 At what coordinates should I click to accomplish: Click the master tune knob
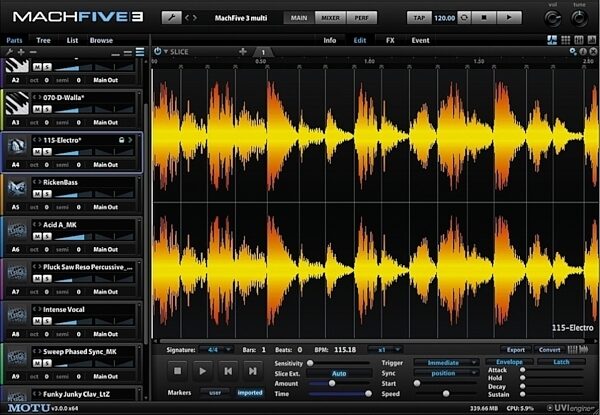[579, 18]
